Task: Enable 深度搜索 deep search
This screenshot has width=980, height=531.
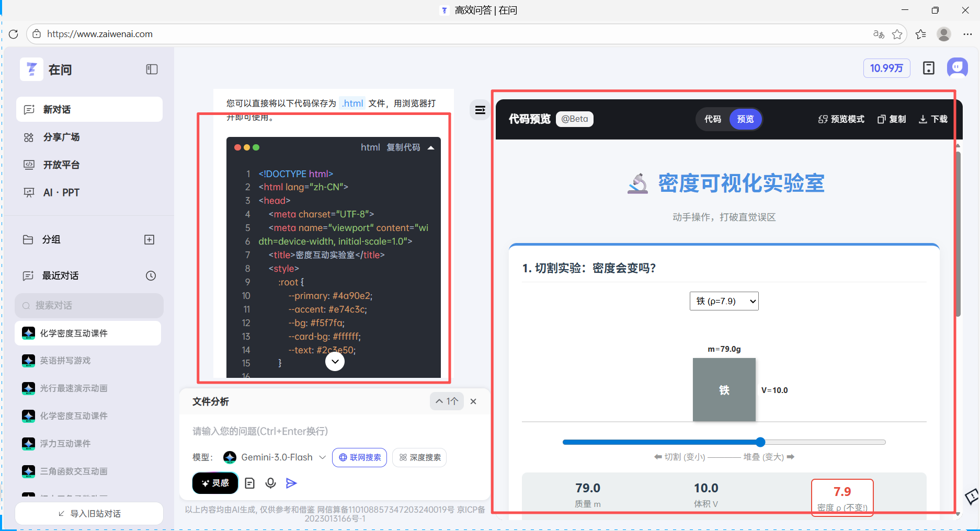Action: pos(419,457)
